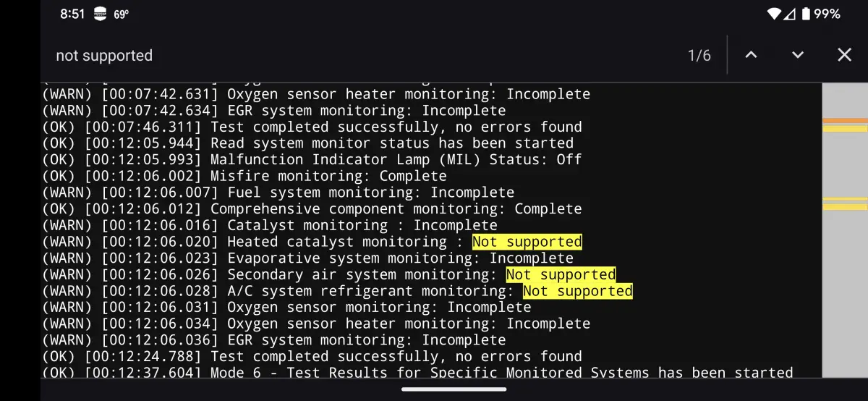Screen dimensions: 868x401
Task: Tap the notification app icon beside clock
Action: click(x=100, y=14)
